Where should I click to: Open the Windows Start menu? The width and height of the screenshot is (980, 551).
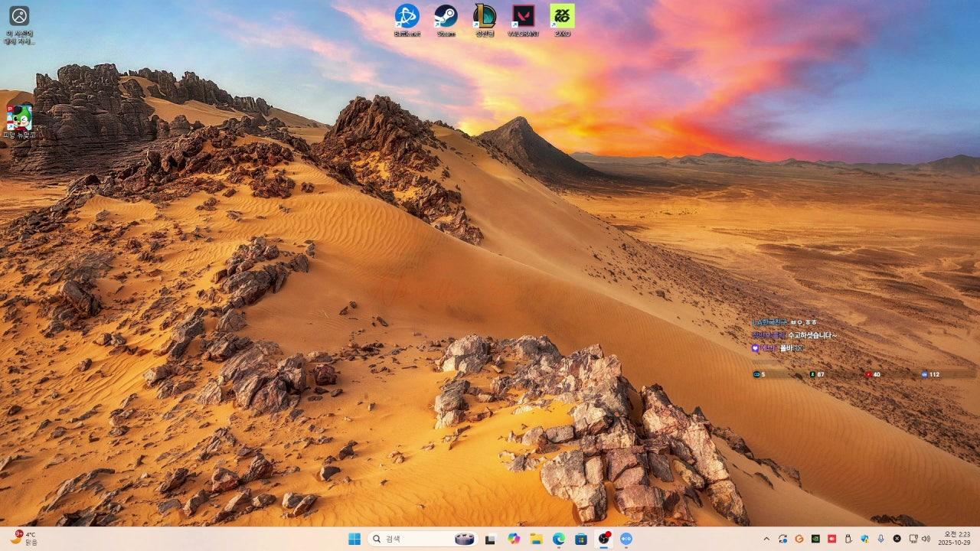click(x=354, y=539)
